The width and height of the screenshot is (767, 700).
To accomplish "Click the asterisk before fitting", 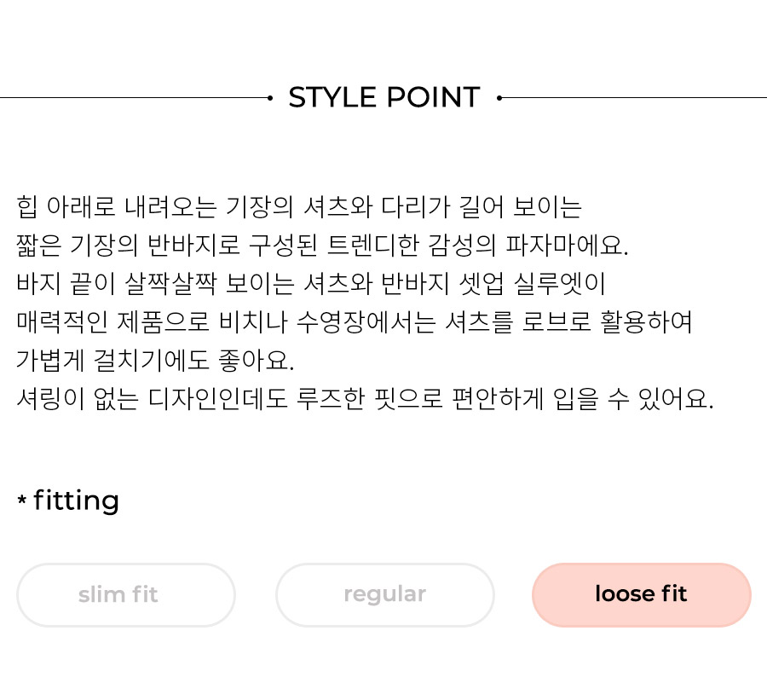I will pyautogui.click(x=21, y=500).
